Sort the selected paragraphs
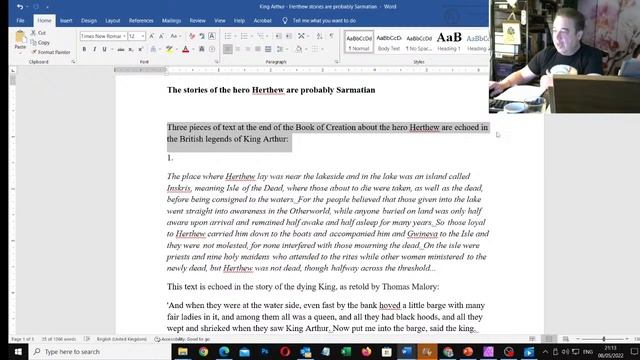Screen dimensions: 640x360 point(320,36)
